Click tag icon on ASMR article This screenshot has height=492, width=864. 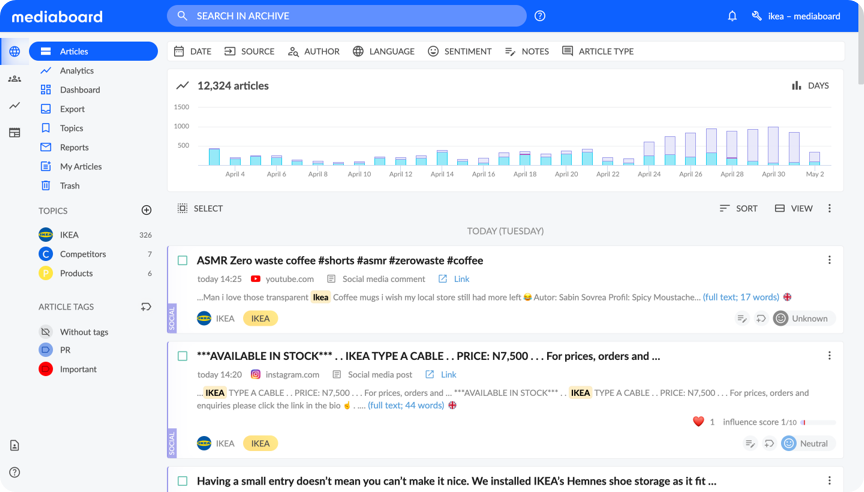(x=761, y=318)
